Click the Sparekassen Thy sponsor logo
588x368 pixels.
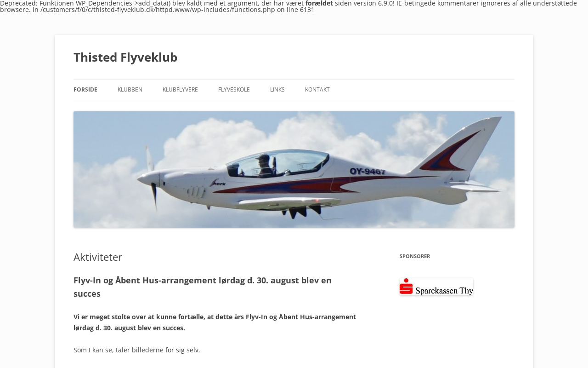[436, 287]
